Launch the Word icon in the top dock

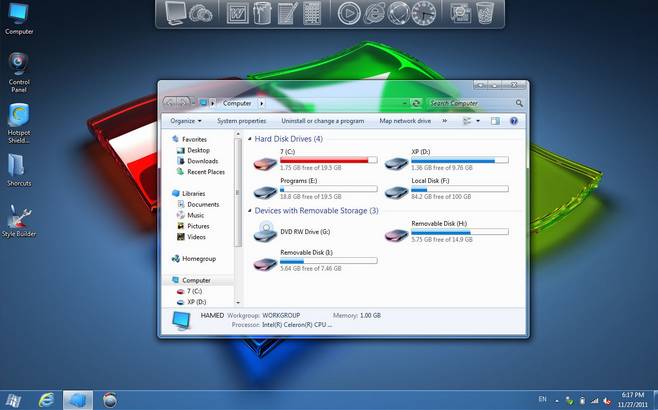pos(238,13)
